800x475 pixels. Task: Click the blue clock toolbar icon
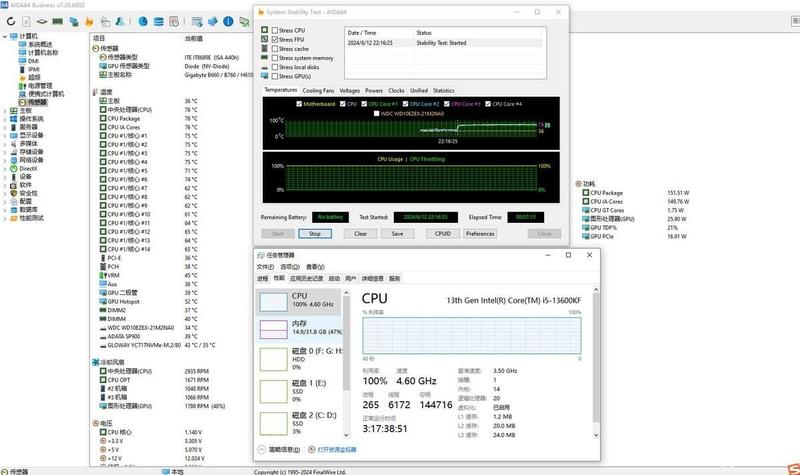(x=143, y=21)
